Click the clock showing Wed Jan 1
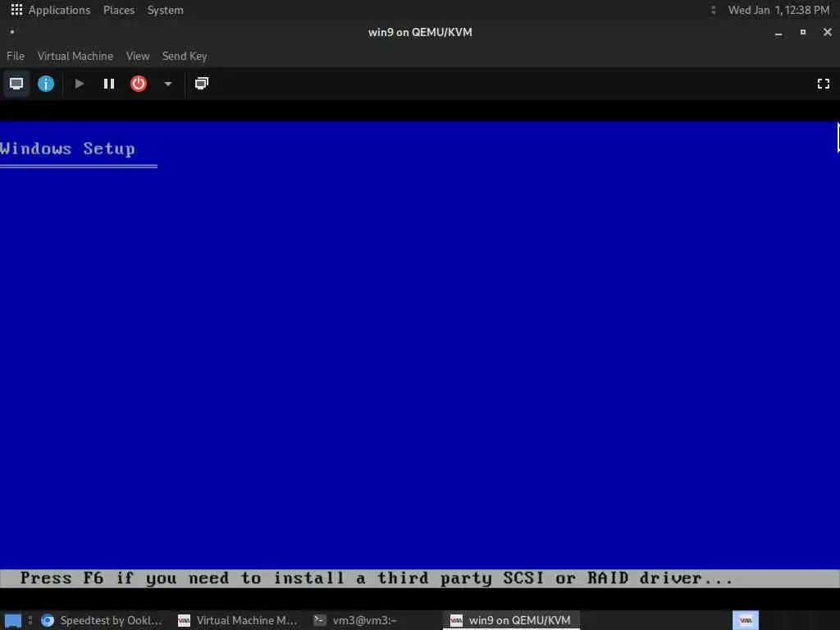This screenshot has width=840, height=630. click(778, 10)
